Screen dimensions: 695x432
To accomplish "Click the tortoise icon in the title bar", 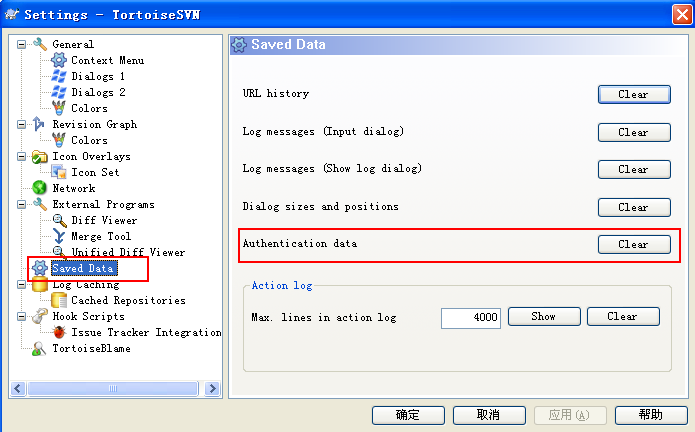I will [12, 14].
